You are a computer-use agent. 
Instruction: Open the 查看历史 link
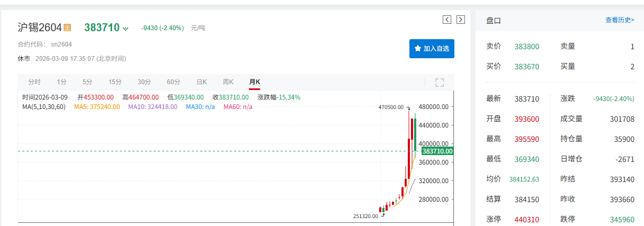tap(620, 20)
